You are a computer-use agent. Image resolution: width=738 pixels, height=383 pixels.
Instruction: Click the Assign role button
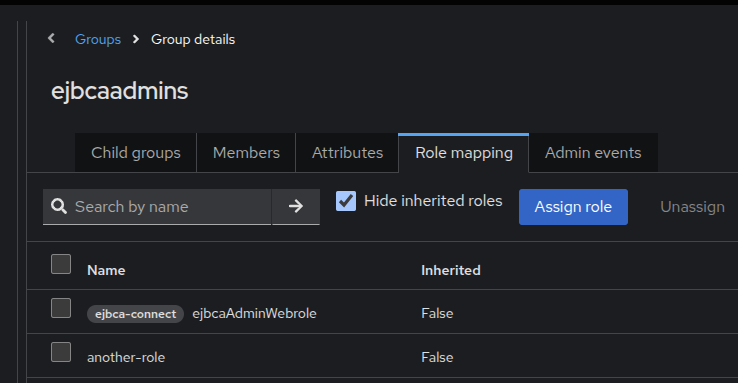[573, 207]
